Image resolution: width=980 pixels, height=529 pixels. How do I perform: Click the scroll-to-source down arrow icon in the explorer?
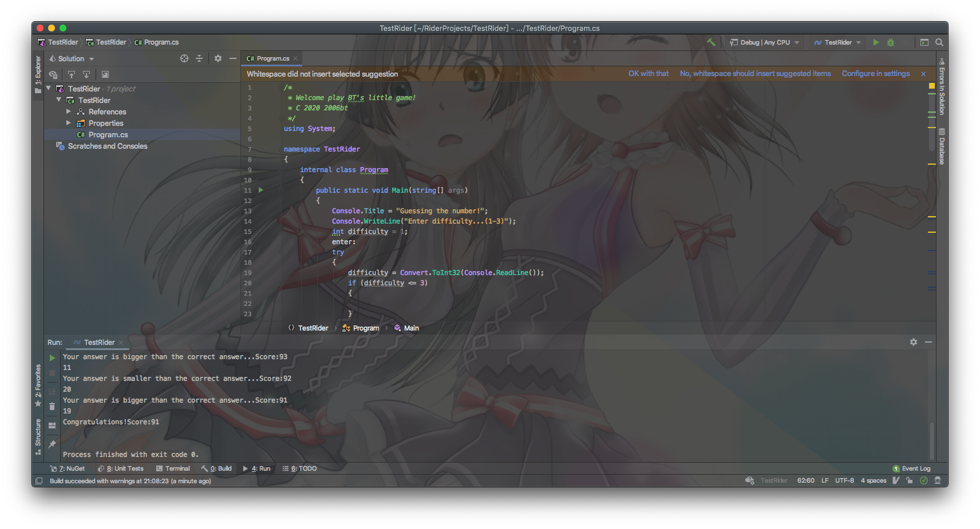[86, 74]
